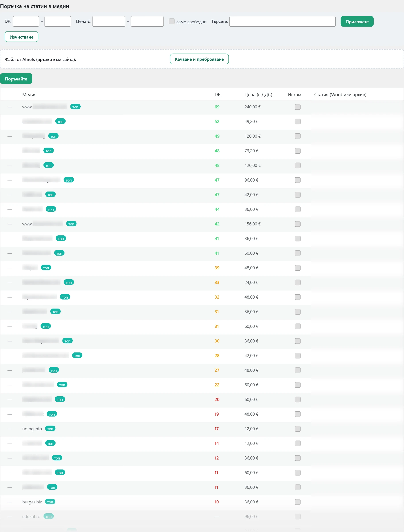This screenshot has height=532, width=404.
Task: Click the Търсете search text field
Action: (282, 22)
